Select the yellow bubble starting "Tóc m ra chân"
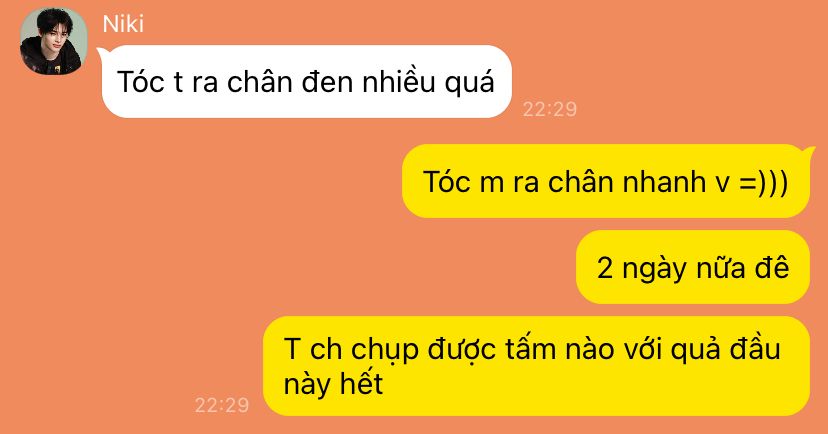Image resolution: width=828 pixels, height=434 pixels. [606, 181]
